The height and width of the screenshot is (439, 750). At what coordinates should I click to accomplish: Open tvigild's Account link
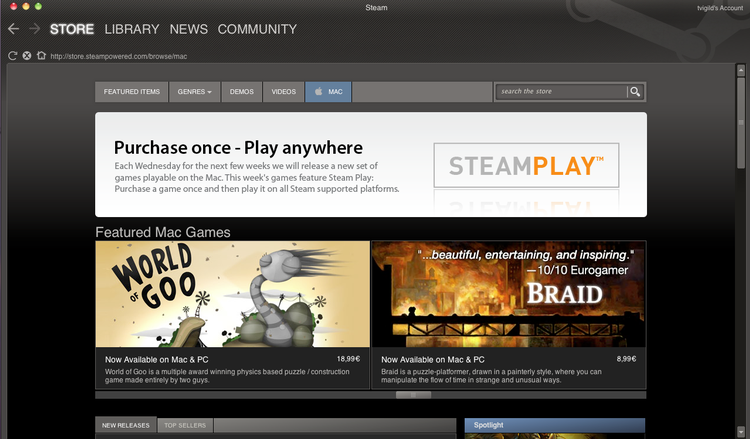(720, 8)
